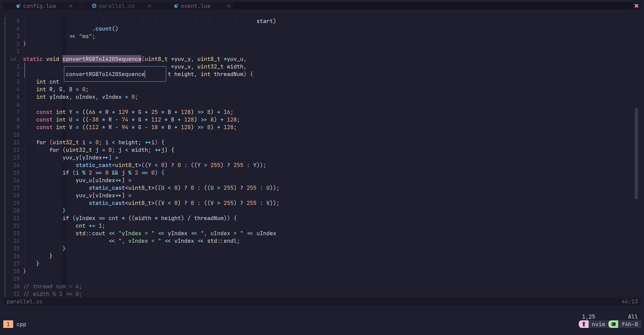Click the editor's vertical scrollbar thumb
Viewport: 644px width, 335px height.
pos(636,153)
